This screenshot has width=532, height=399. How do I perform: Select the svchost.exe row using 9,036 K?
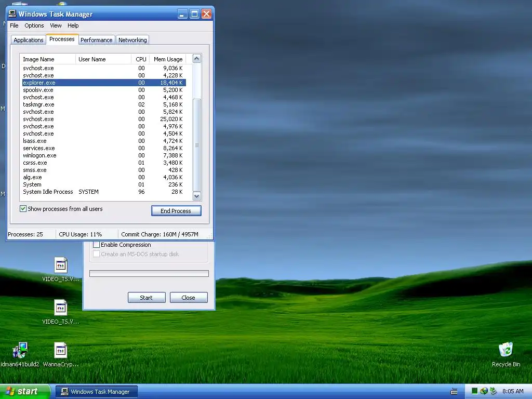tap(104, 68)
